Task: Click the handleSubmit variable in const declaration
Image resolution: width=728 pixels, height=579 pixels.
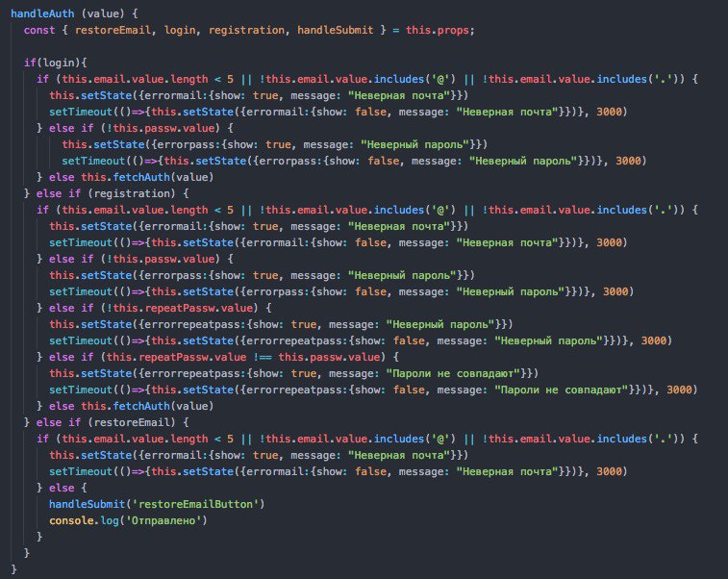Action: 335,30
